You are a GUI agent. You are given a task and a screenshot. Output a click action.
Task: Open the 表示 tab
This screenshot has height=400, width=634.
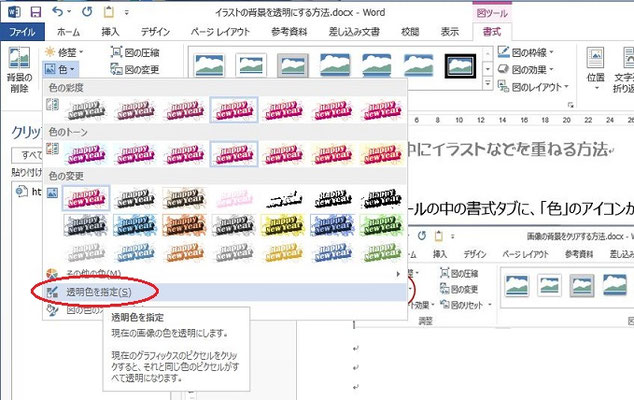pos(450,32)
